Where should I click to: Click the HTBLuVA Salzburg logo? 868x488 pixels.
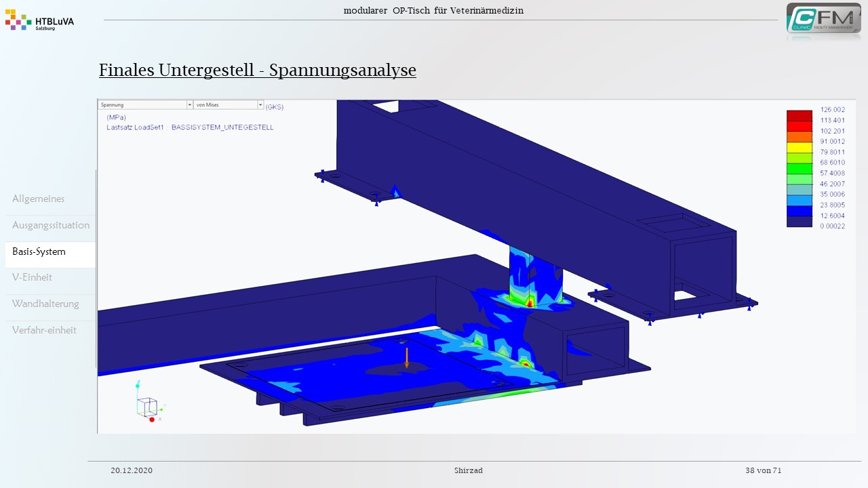tap(39, 21)
